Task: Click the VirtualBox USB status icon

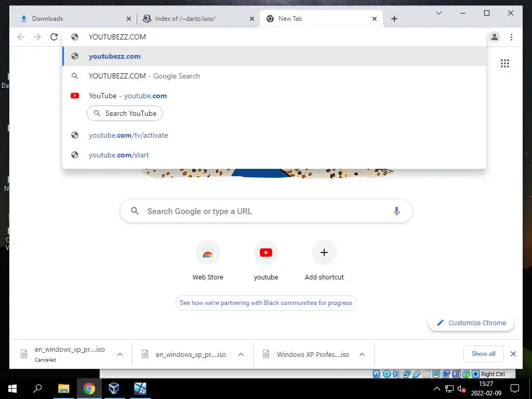Action: (417, 374)
